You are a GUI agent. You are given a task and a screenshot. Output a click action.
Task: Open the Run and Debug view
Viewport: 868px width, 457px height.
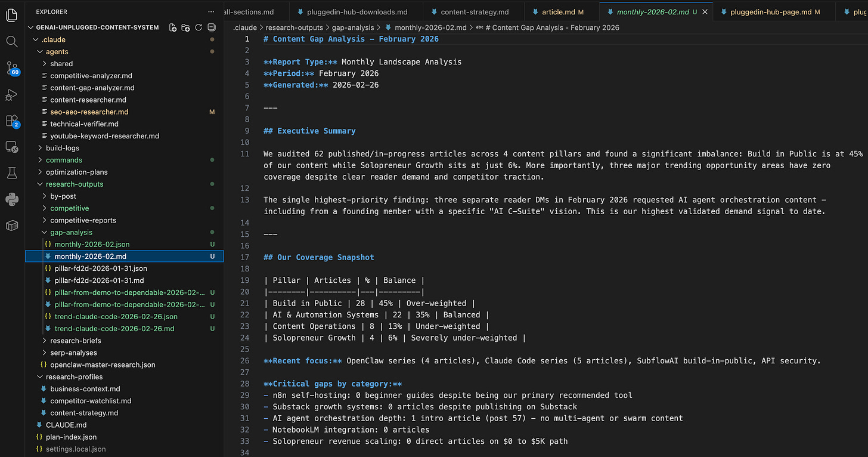click(x=11, y=94)
